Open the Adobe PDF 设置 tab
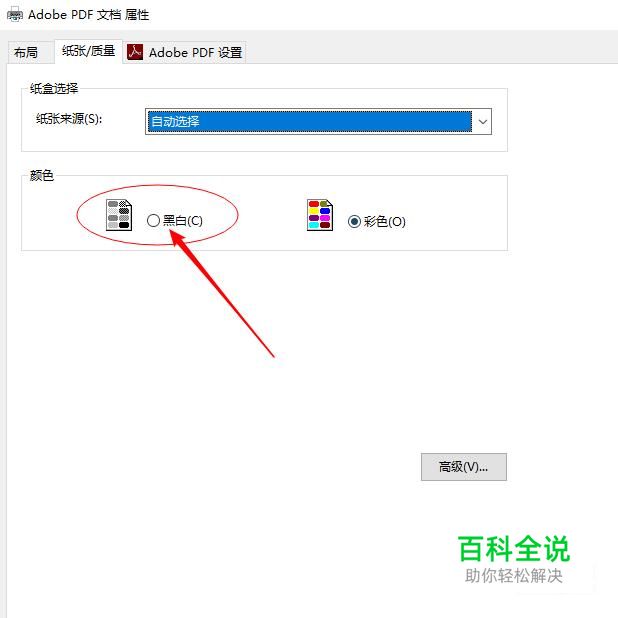Image resolution: width=618 pixels, height=618 pixels. [x=185, y=52]
